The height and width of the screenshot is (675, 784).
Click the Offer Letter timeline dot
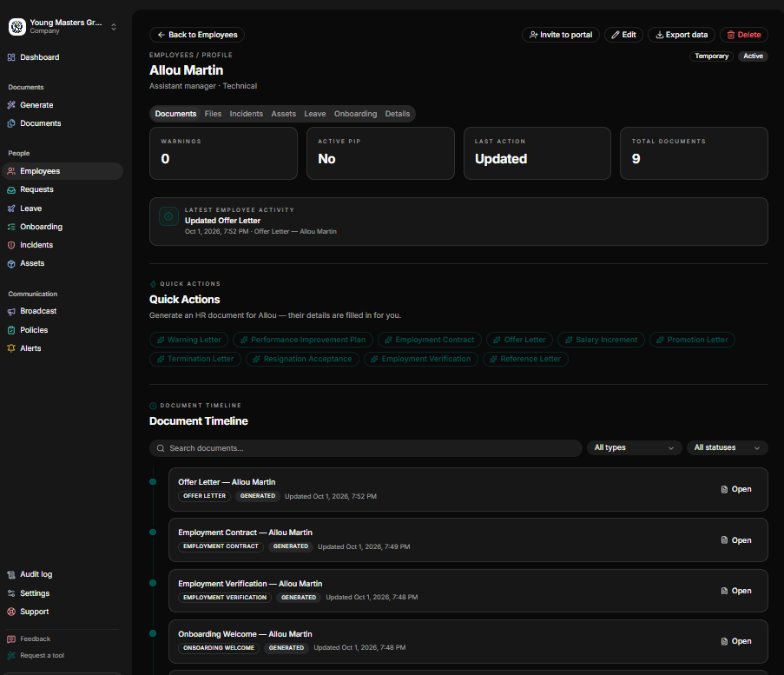click(x=153, y=482)
